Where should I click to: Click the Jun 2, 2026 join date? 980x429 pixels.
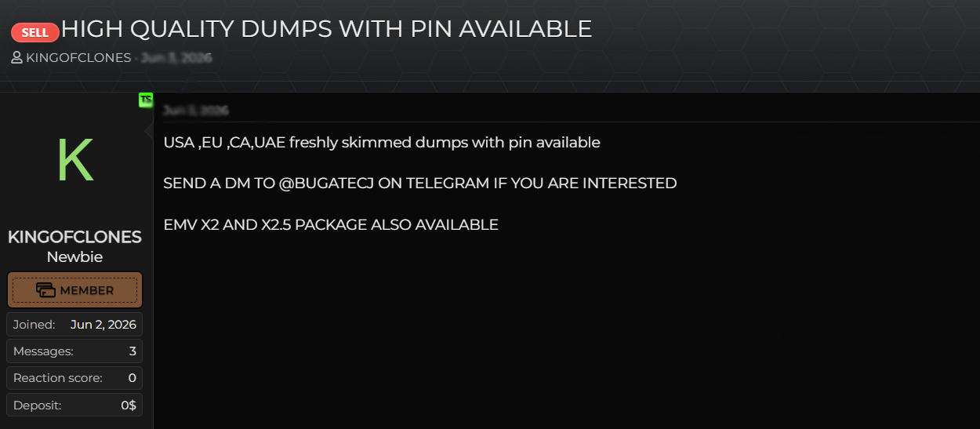pyautogui.click(x=103, y=325)
